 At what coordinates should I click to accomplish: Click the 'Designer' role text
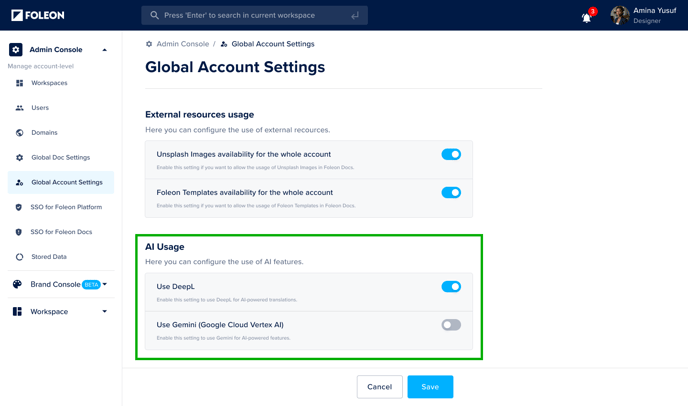point(647,21)
